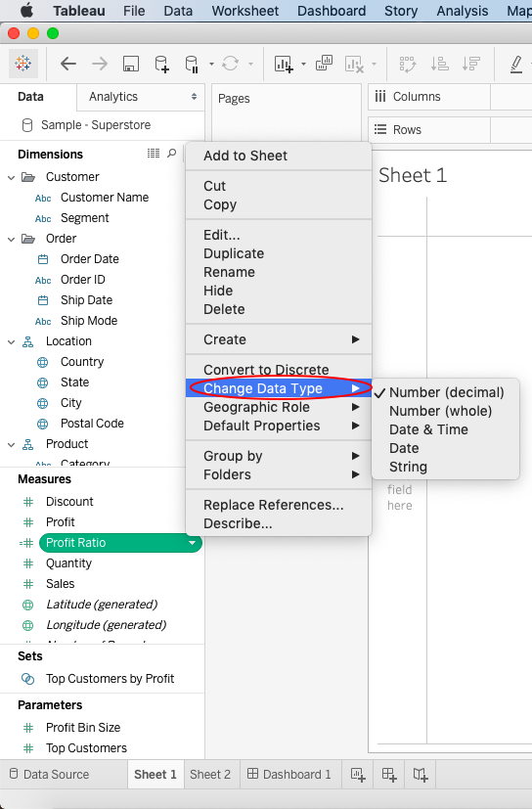This screenshot has height=809, width=532.
Task: Click the Columns shelf
Action: pos(450,97)
